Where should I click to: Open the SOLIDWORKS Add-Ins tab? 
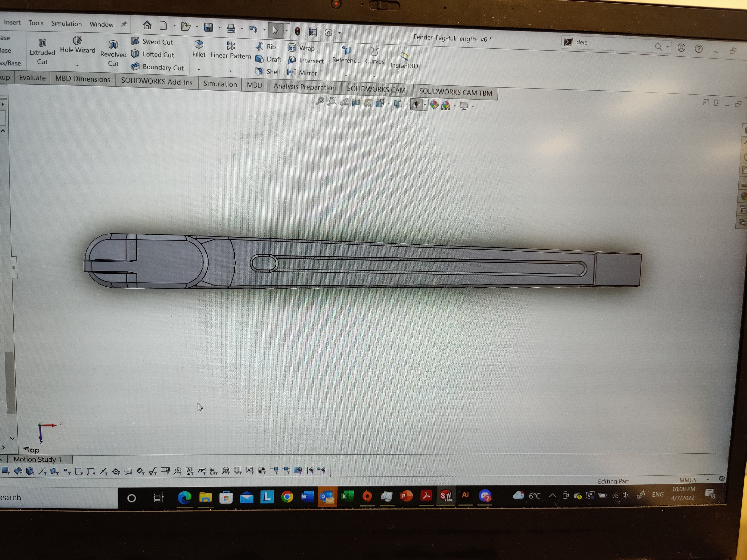coord(157,82)
